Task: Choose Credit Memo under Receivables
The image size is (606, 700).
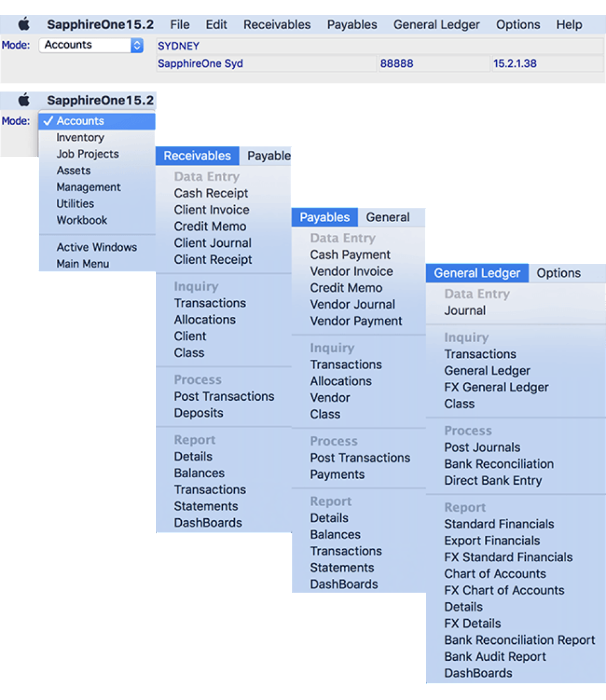Action: (210, 227)
